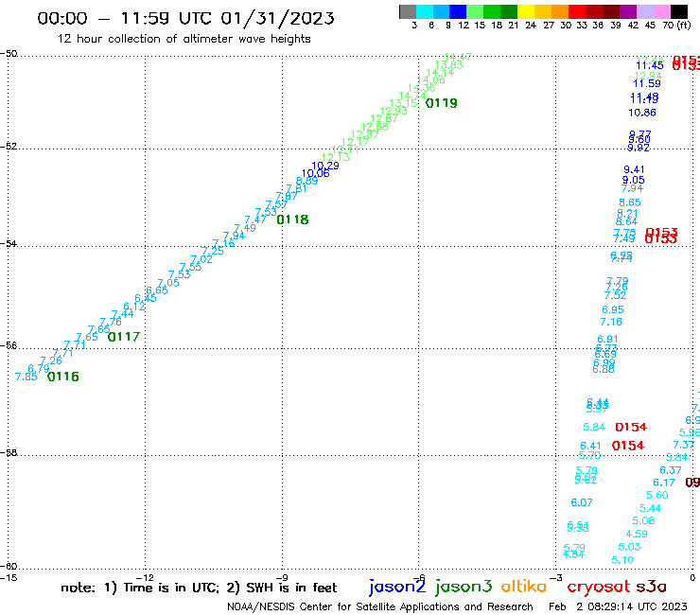Viewport: 700px width, 615px height.
Task: Click the -9 longitude axis label
Action: [x=283, y=578]
